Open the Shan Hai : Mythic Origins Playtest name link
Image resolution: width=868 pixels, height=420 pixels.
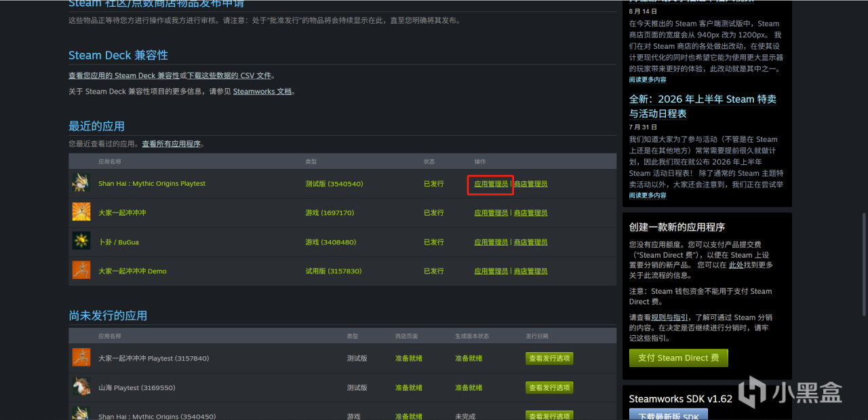click(152, 184)
